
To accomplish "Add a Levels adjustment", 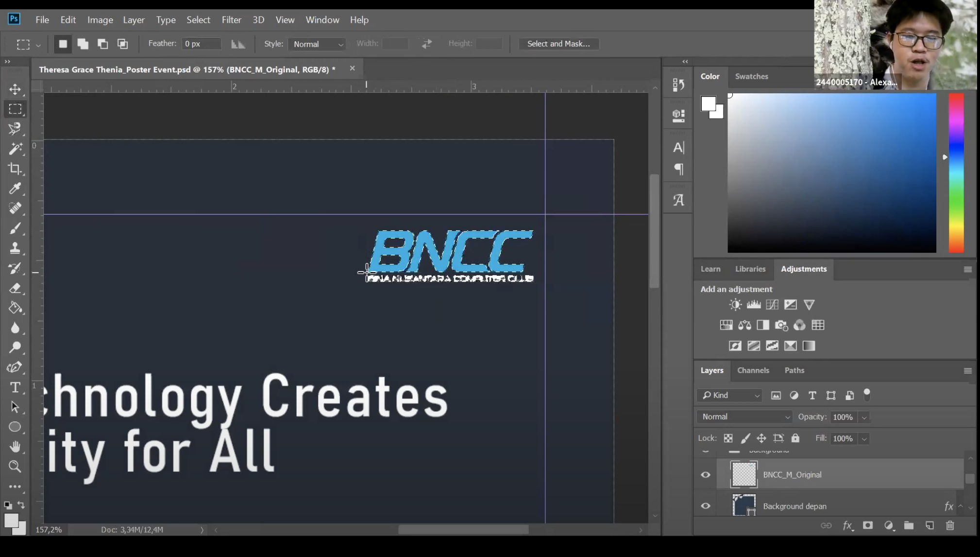I will point(754,304).
